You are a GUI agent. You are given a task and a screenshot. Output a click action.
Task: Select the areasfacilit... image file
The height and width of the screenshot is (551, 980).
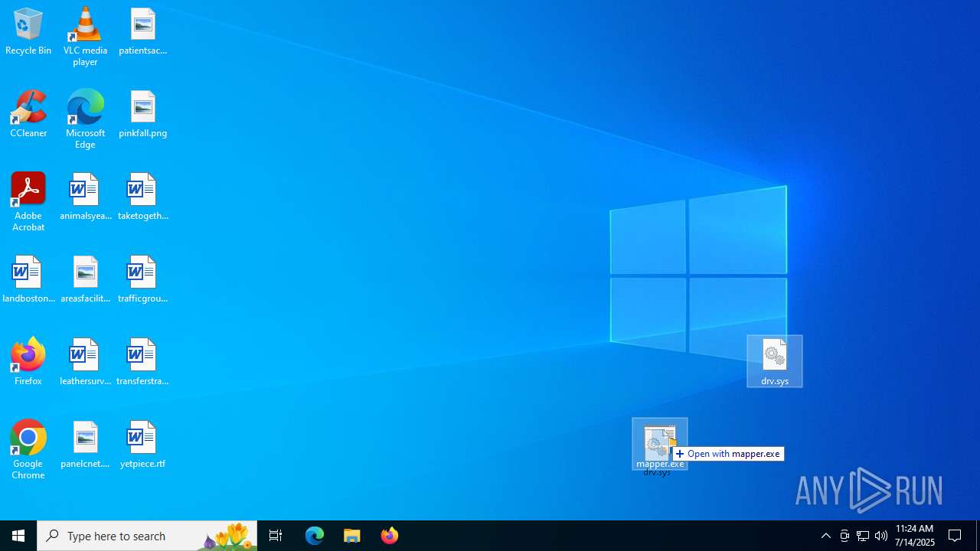[x=85, y=280]
